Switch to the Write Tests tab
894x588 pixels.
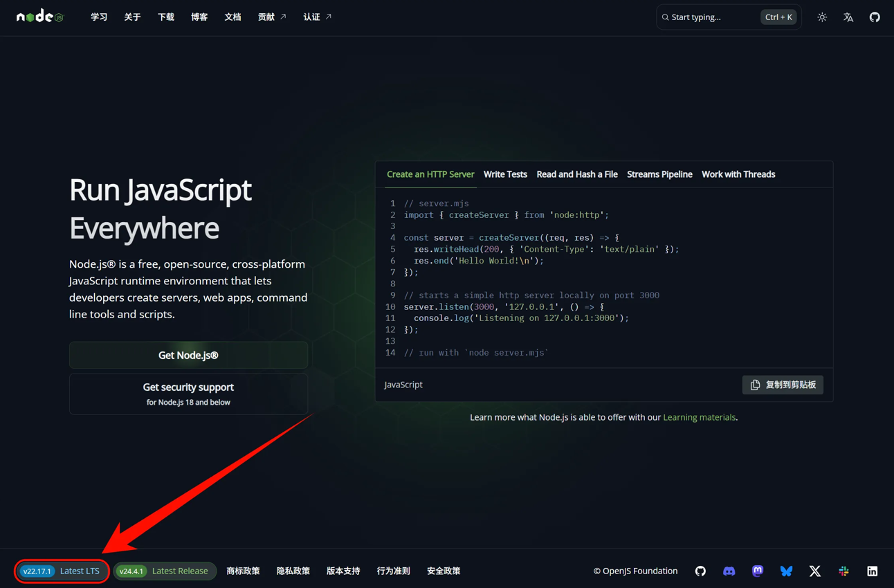[505, 174]
